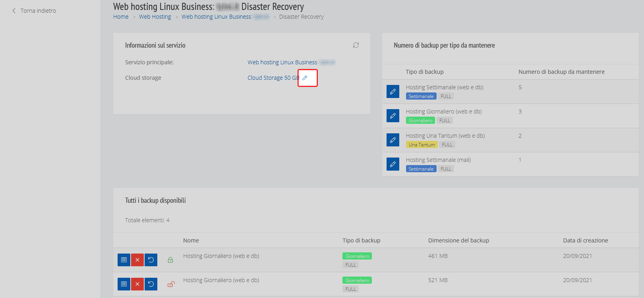The width and height of the screenshot is (644, 298).
Task: Open details of the 521 MB backup
Action: (x=124, y=284)
